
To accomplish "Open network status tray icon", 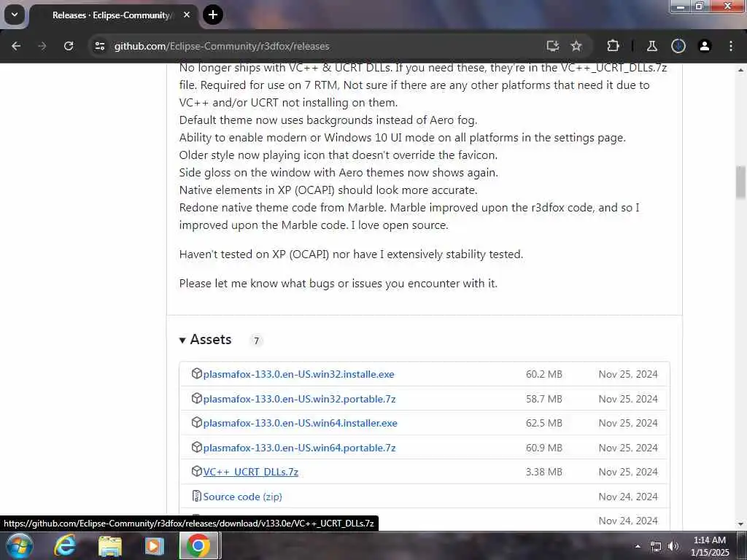I will (656, 547).
